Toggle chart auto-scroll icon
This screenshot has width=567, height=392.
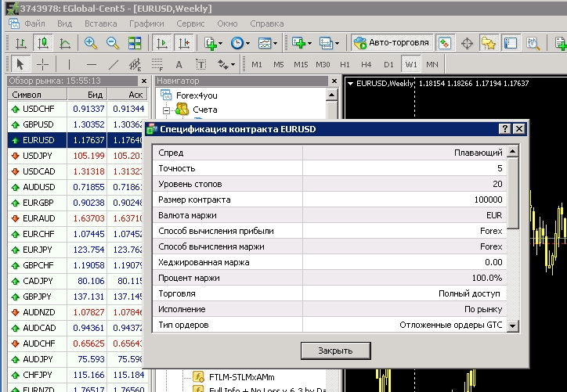pos(161,43)
